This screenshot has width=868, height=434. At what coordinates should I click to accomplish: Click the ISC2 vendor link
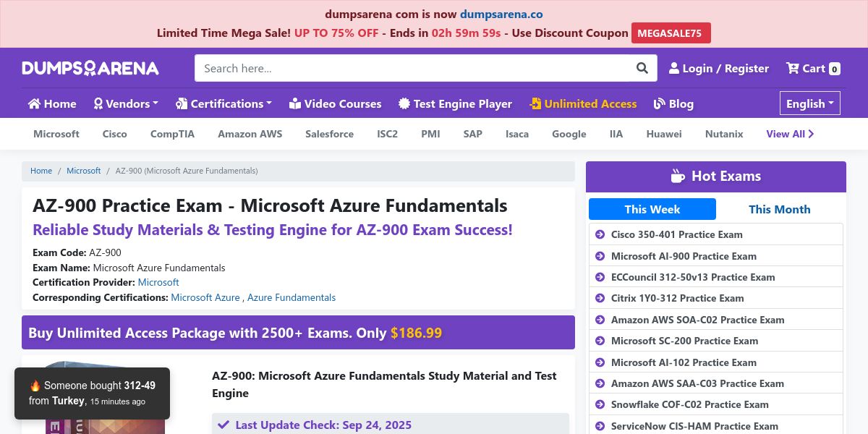388,134
